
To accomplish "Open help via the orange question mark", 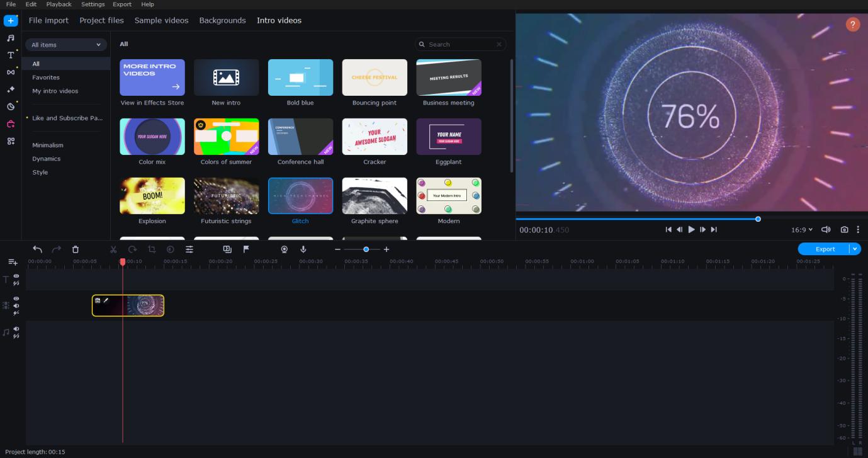I will 853,25.
